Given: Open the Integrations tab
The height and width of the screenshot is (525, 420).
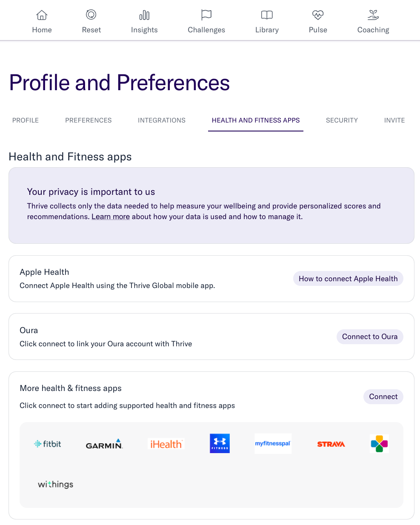Looking at the screenshot, I should point(162,120).
